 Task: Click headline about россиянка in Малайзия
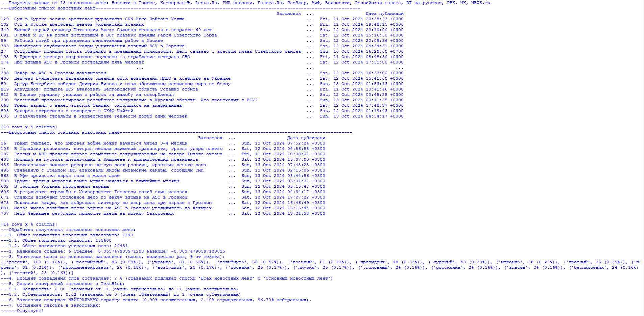coord(118,149)
